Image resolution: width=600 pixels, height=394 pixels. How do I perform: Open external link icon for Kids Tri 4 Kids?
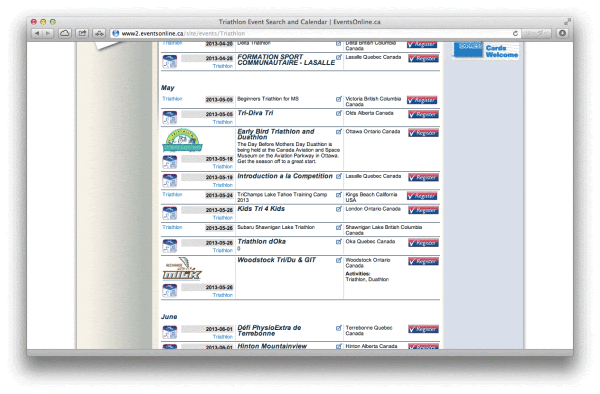point(339,209)
